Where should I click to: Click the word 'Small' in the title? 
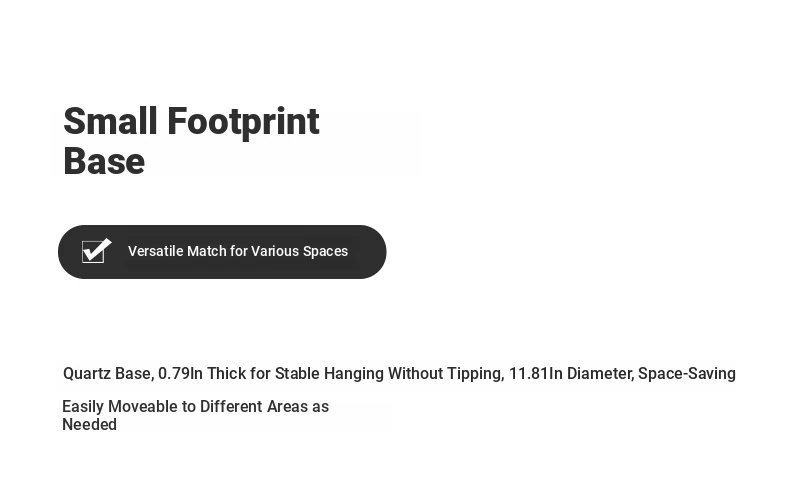(x=110, y=121)
